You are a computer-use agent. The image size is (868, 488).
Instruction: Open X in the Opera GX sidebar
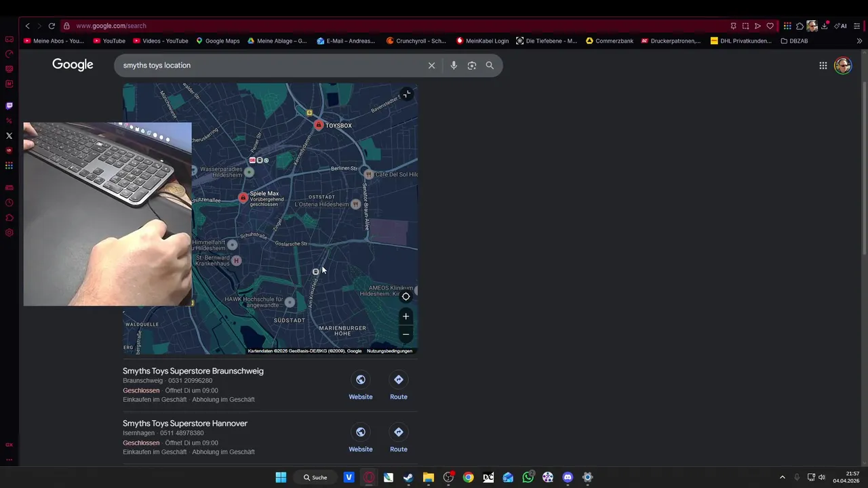pos(9,136)
